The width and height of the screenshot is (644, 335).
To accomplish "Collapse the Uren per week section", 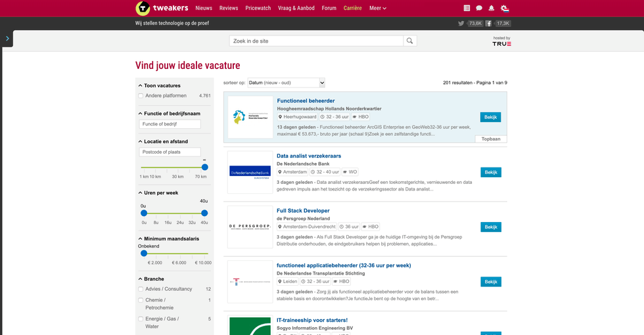I will click(158, 192).
